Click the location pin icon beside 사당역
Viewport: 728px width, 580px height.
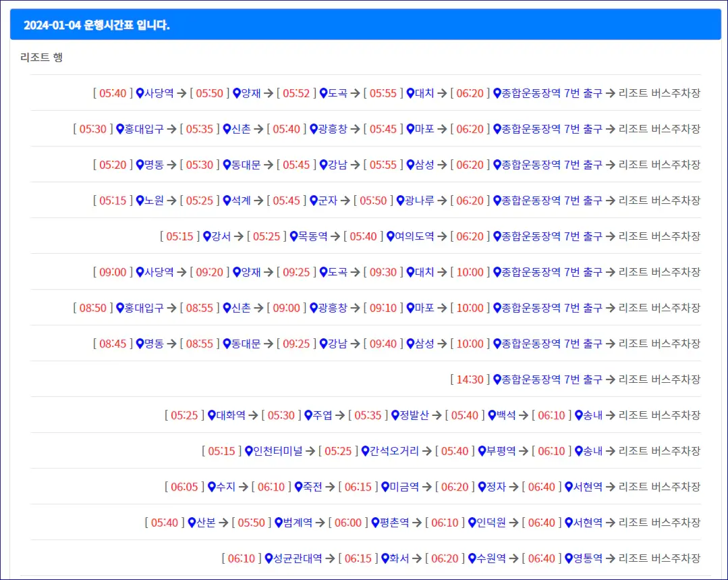pos(140,93)
